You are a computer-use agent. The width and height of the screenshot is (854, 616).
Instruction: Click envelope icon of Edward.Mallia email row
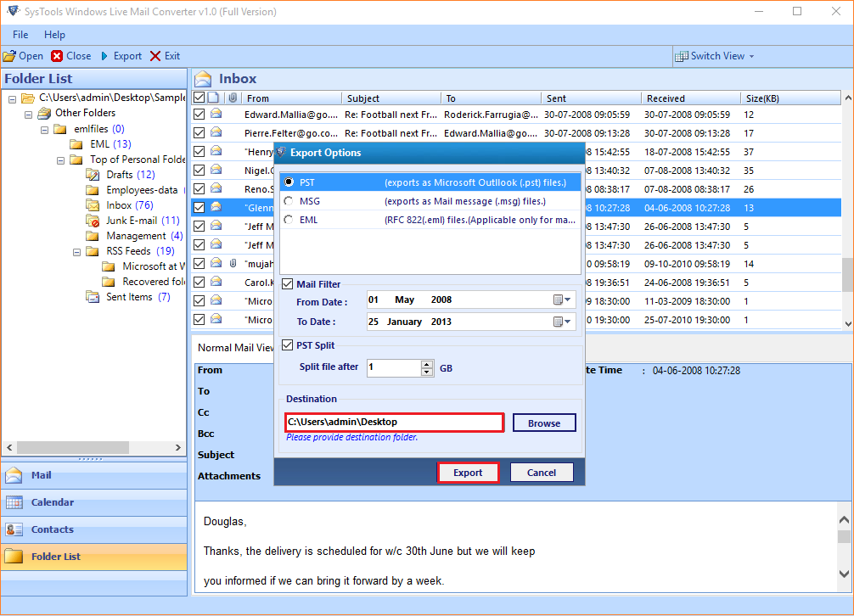[x=216, y=114]
